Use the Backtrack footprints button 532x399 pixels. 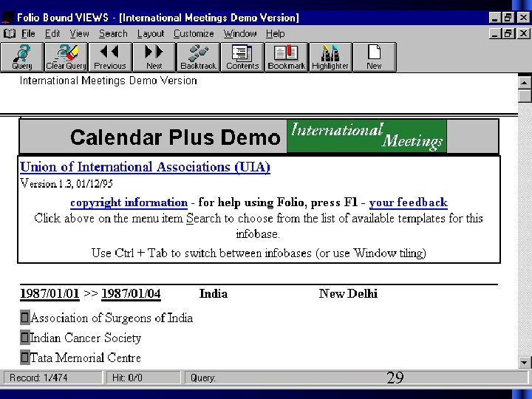click(198, 58)
